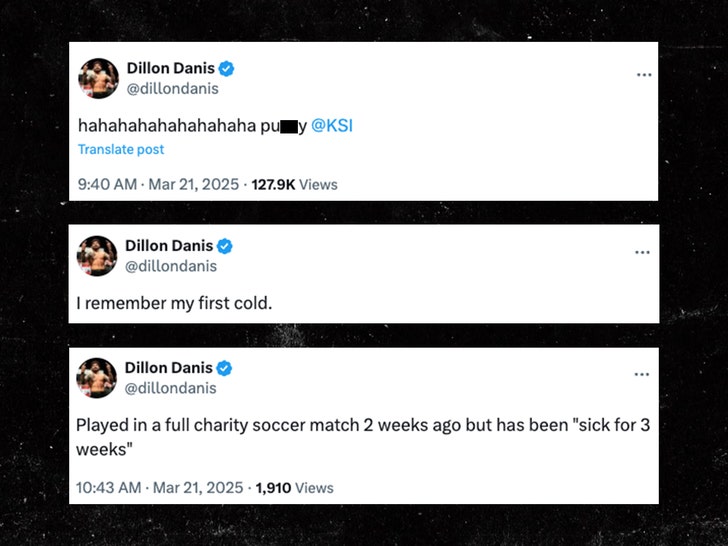The height and width of the screenshot is (546, 728).
Task: View the 1,910 Views count
Action: tap(294, 488)
